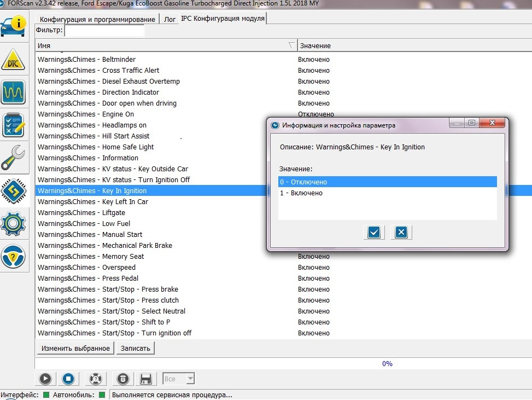Viewport: 532px width, 400px height.
Task: Select 'Warnings&Chimes - Home Safe Light' row
Action: (x=151, y=147)
